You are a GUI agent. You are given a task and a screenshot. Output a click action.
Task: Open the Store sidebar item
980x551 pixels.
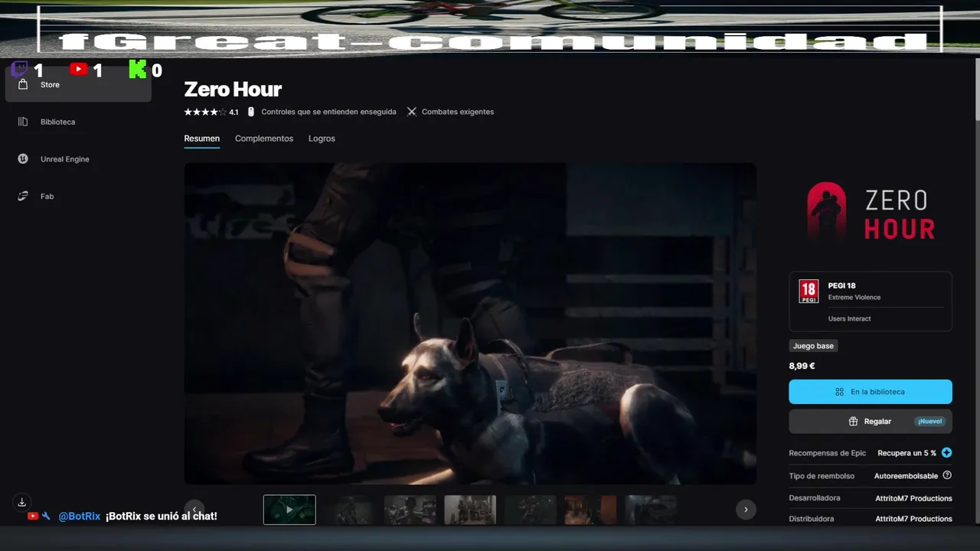(x=78, y=85)
